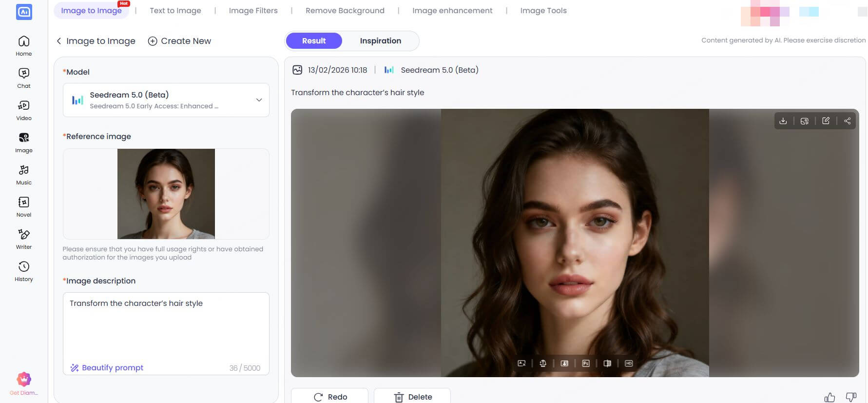Screen dimensions: 868x403
Task: Go back using the arrow before Image to Image
Action: 59,41
